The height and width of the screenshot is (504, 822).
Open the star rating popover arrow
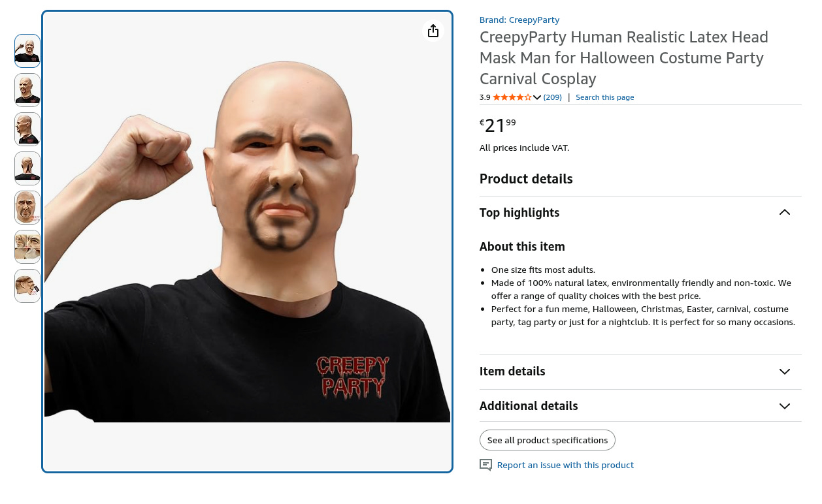(x=537, y=97)
